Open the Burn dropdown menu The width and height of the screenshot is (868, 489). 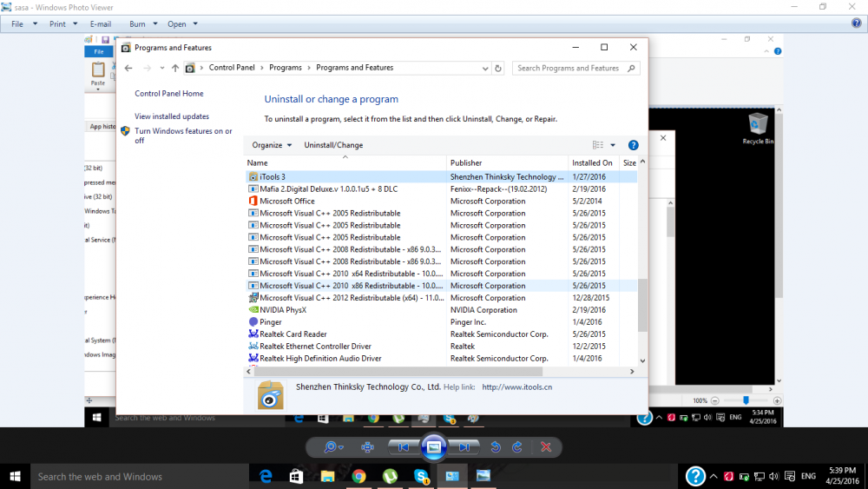[x=143, y=24]
